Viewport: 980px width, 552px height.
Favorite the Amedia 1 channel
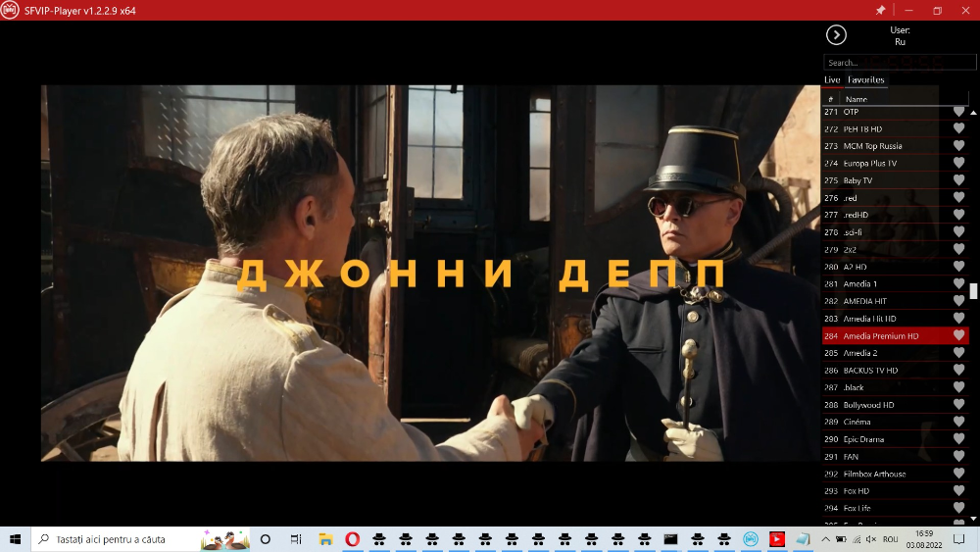click(x=958, y=283)
